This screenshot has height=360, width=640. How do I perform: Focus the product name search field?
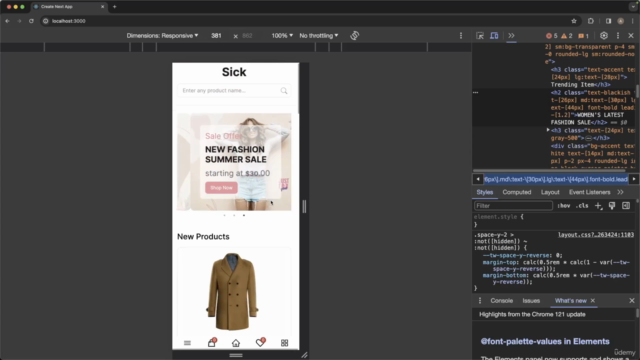pos(234,91)
